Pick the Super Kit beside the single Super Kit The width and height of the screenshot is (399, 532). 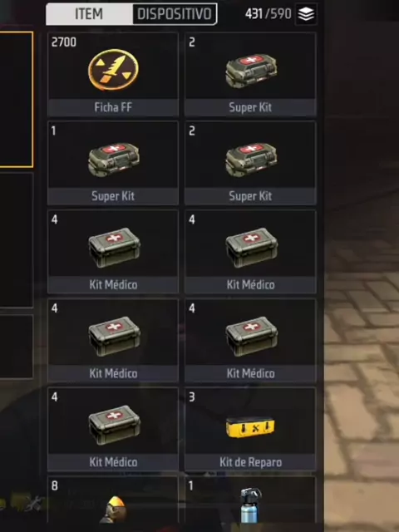pyautogui.click(x=250, y=163)
